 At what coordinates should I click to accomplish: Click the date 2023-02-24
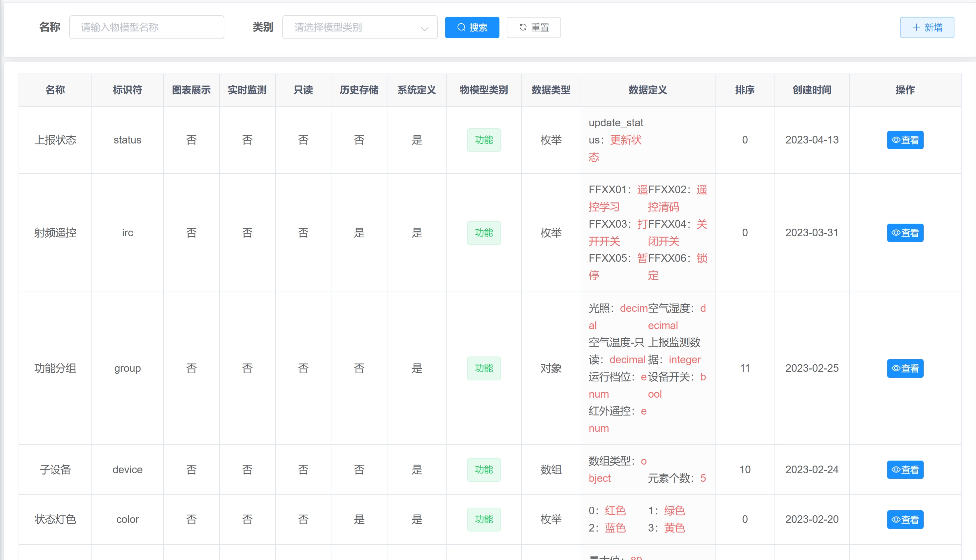coord(812,470)
